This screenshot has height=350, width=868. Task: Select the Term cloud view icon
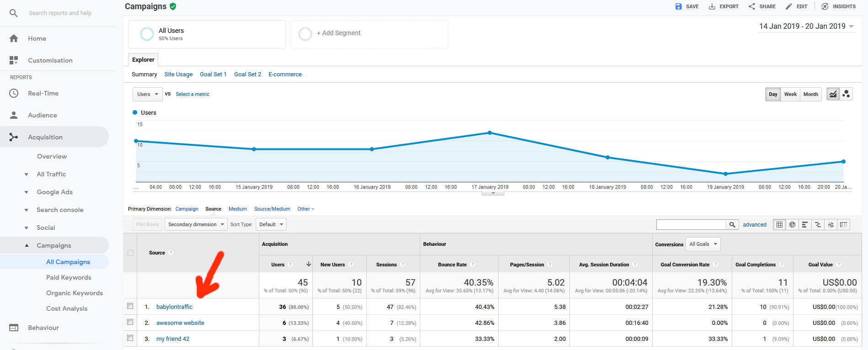click(x=830, y=224)
